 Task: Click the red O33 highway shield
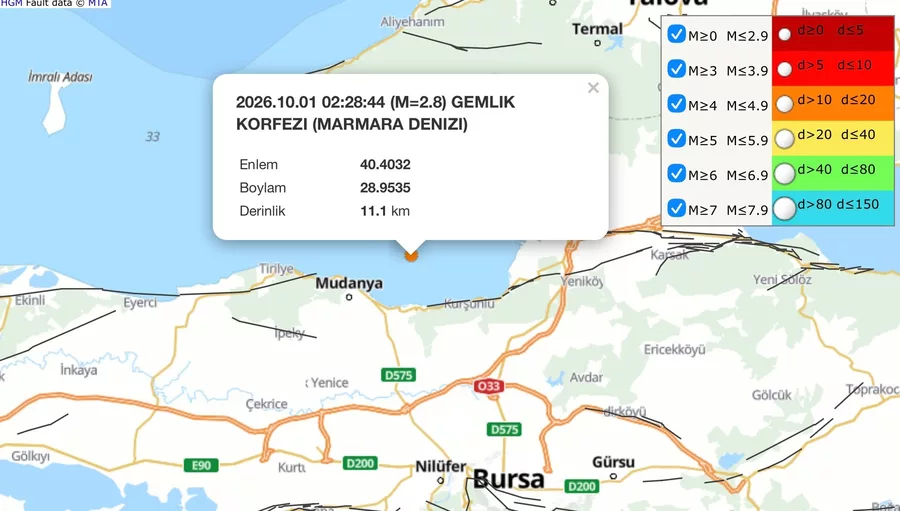click(488, 386)
